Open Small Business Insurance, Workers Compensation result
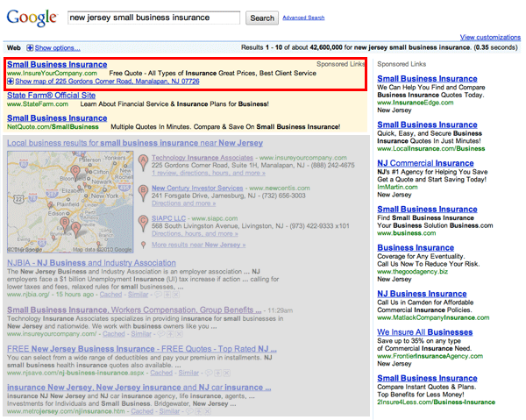The width and height of the screenshot is (526, 420). (134, 310)
